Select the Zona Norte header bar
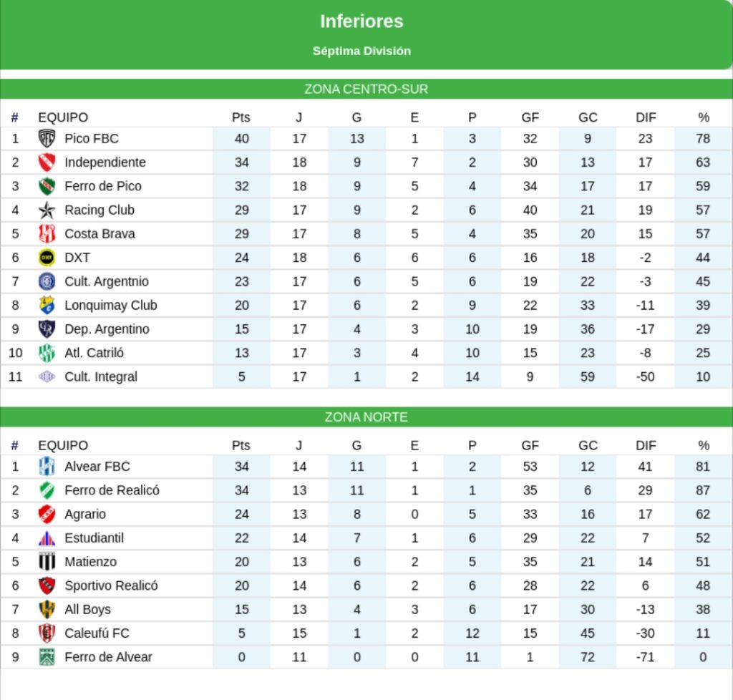This screenshot has height=700, width=733. point(366,417)
